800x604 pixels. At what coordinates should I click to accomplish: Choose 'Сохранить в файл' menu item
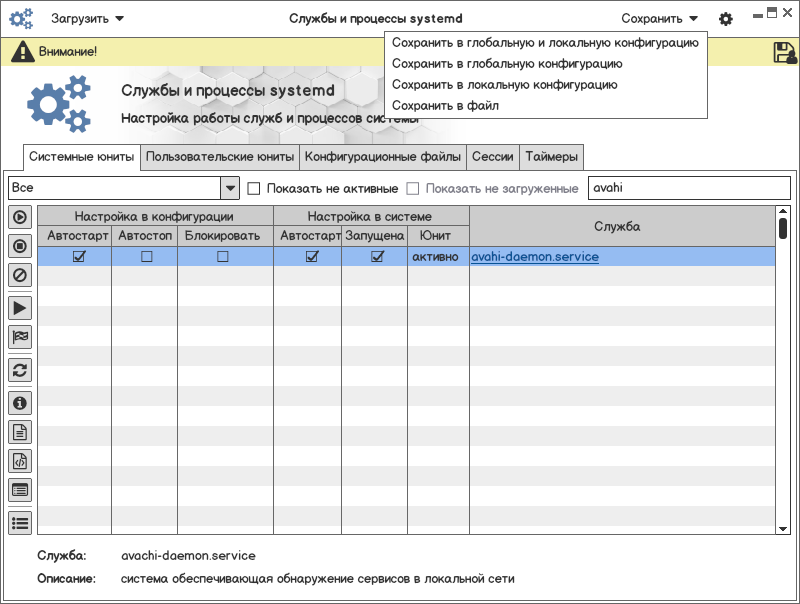(445, 105)
